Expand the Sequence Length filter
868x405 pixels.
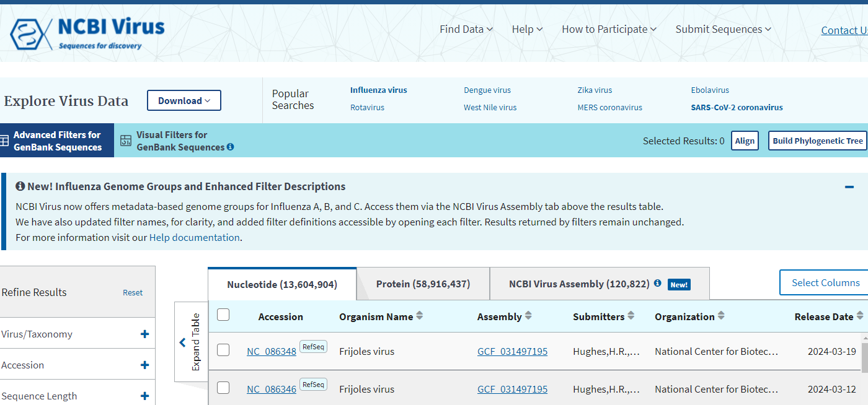point(144,396)
